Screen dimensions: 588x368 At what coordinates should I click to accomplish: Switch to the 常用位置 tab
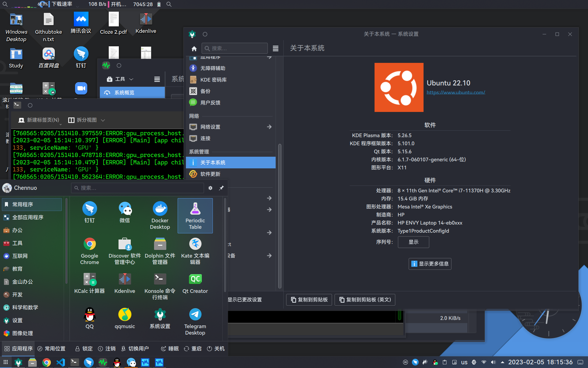tap(51, 349)
